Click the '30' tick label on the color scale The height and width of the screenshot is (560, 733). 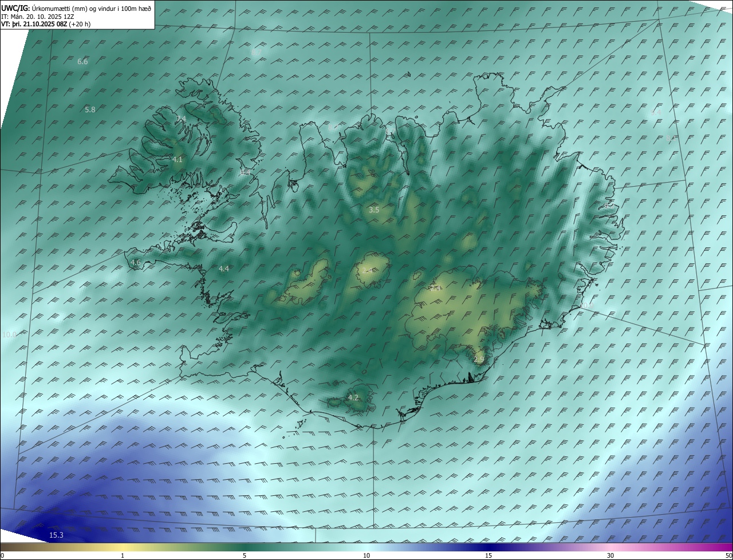[610, 555]
